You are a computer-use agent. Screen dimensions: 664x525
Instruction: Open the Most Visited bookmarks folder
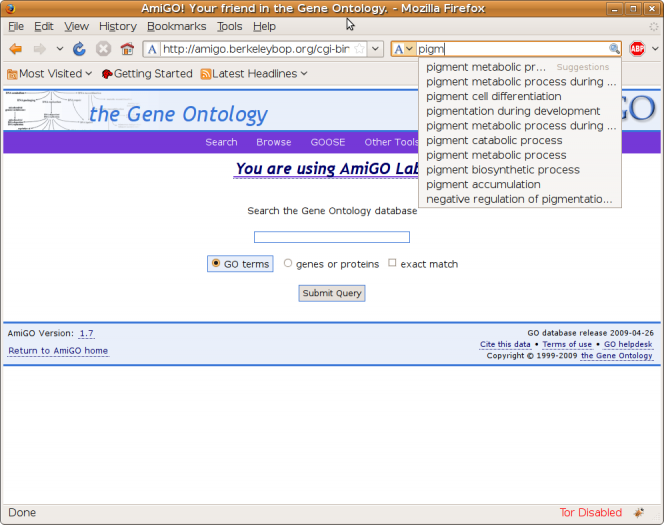50,74
